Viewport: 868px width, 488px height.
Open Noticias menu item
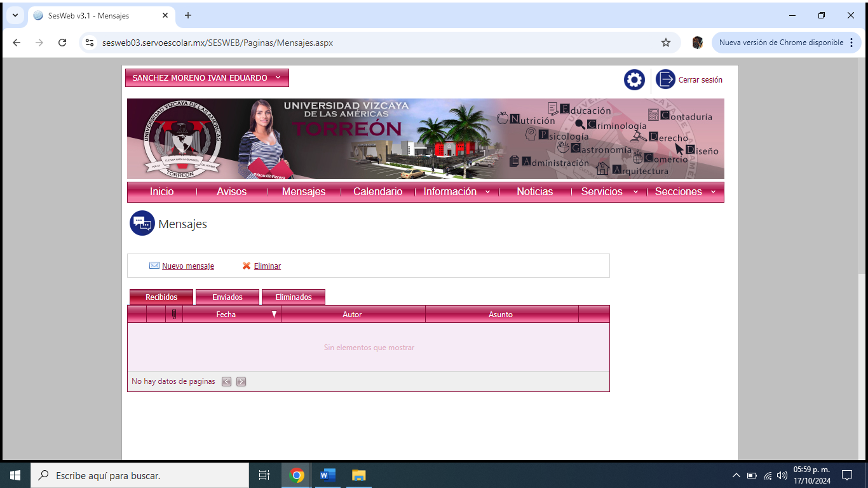pyautogui.click(x=535, y=192)
